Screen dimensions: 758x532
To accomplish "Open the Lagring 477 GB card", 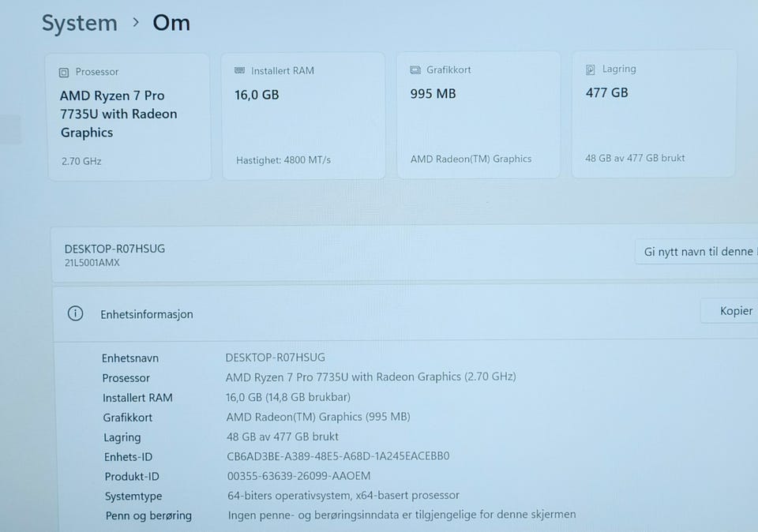I will 654,113.
